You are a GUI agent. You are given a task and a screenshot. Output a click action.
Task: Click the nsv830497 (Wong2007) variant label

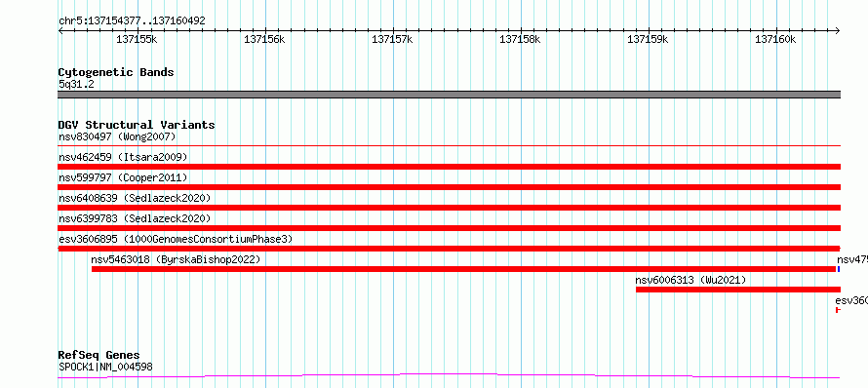pos(117,136)
